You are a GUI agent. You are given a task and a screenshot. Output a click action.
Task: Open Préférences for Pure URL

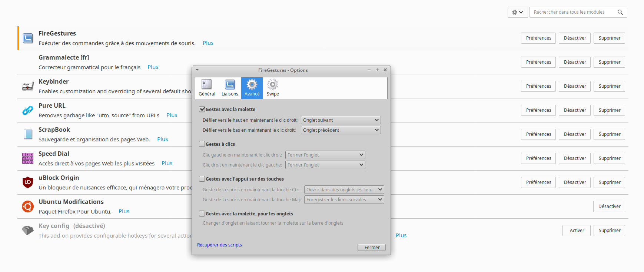[538, 110]
